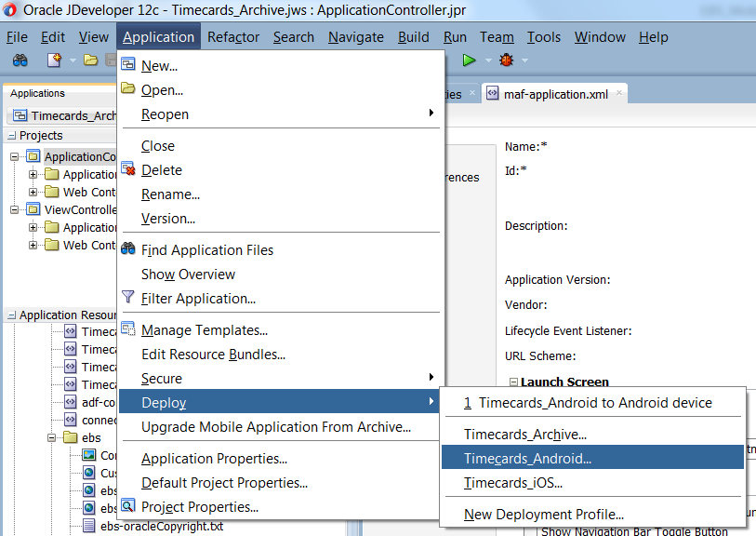Viewport: 756px width, 536px height.
Task: Open Project Properties...
Action: [279, 506]
